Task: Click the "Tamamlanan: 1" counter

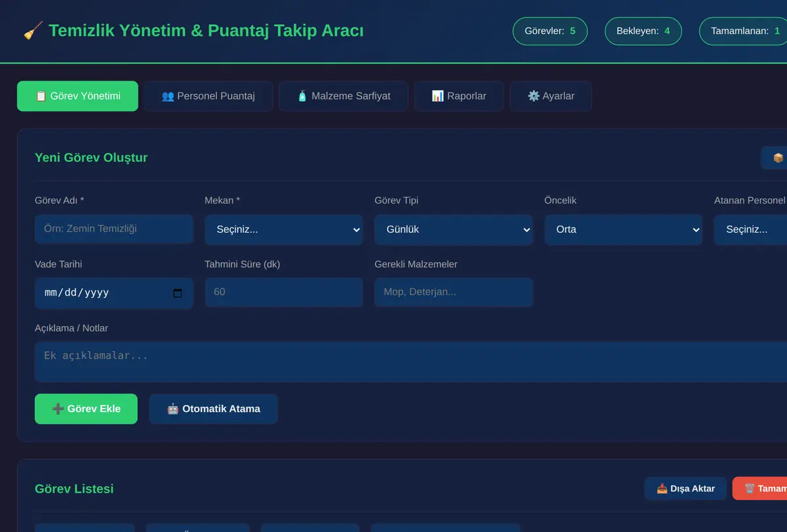Action: (744, 31)
